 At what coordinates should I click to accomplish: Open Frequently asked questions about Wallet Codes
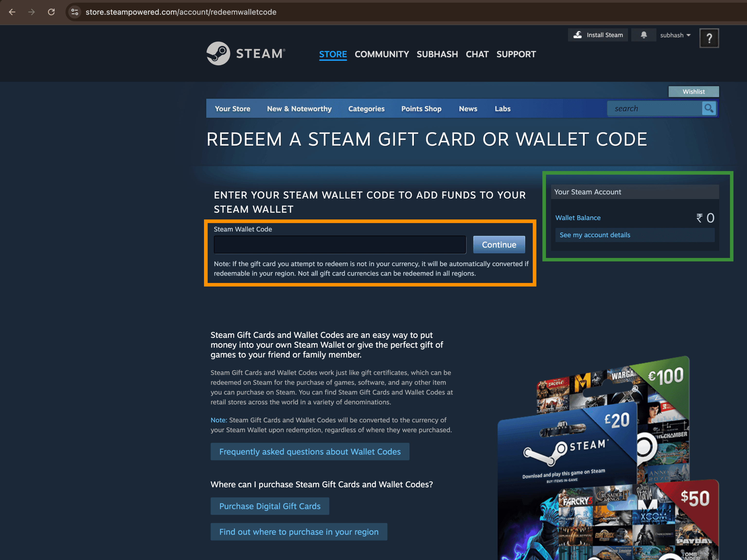click(x=310, y=452)
